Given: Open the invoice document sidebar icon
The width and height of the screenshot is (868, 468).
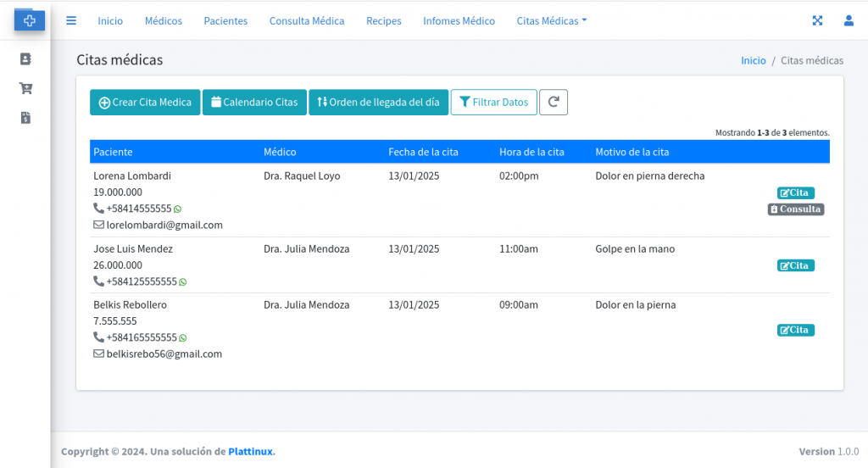Looking at the screenshot, I should pos(25,118).
